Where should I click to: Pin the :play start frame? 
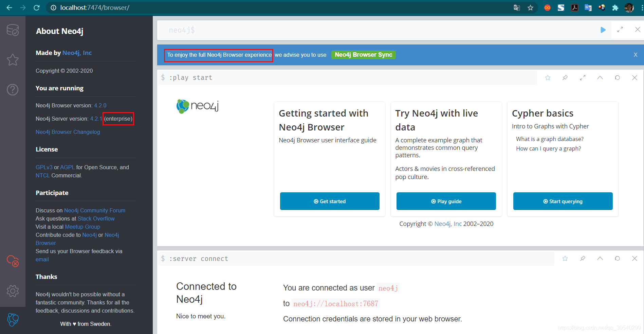565,78
